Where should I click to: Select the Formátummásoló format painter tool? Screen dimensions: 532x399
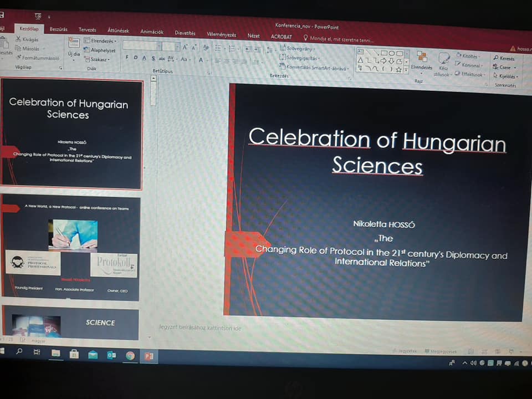18,58
